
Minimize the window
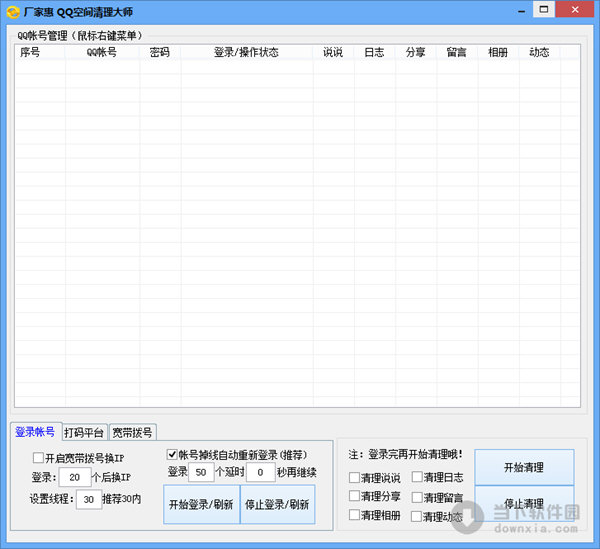(x=521, y=11)
